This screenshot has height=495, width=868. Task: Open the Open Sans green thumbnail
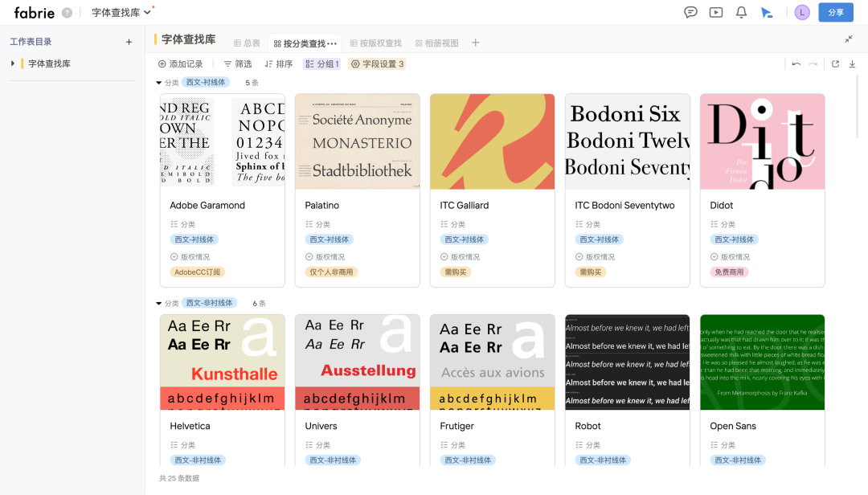[x=763, y=362]
